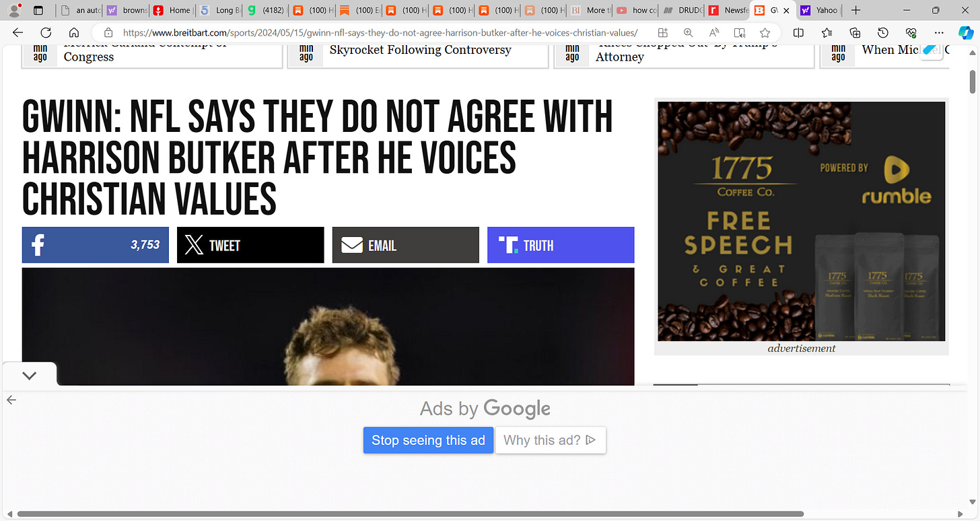This screenshot has width=980, height=521.
Task: Switch to the 'browns' Yahoo tab
Action: pyautogui.click(x=126, y=10)
